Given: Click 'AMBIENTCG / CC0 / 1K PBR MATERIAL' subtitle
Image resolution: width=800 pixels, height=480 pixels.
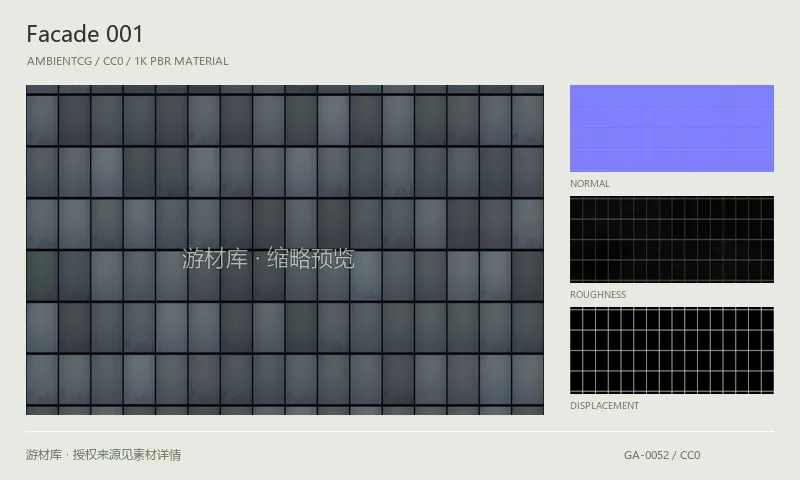Looking at the screenshot, I should (x=128, y=61).
